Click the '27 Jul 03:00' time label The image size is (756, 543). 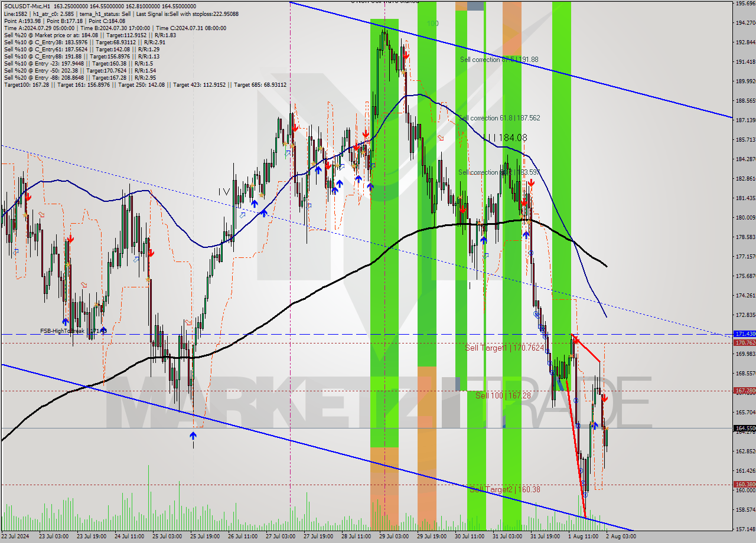281,537
